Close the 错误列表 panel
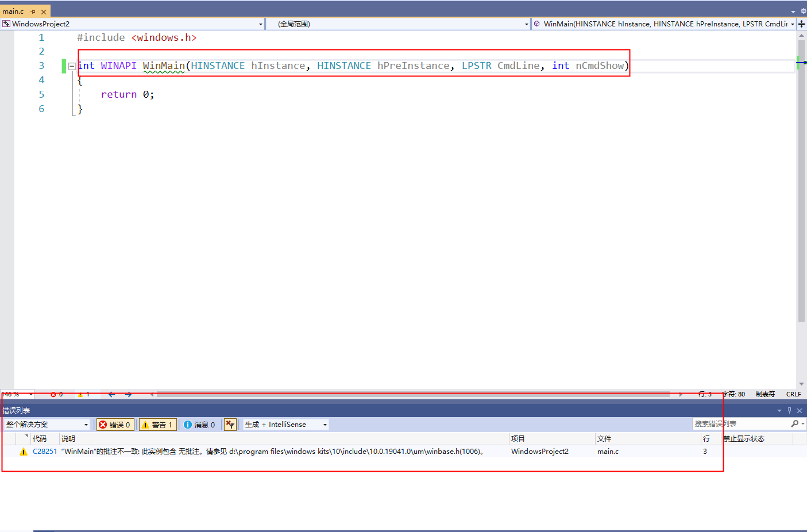This screenshot has width=807, height=532. click(800, 411)
